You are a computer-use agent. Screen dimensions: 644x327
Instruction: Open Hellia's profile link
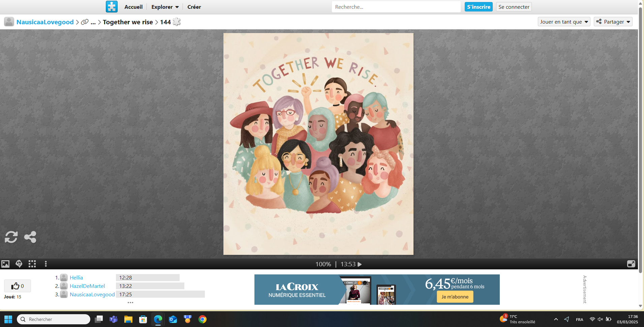point(76,277)
